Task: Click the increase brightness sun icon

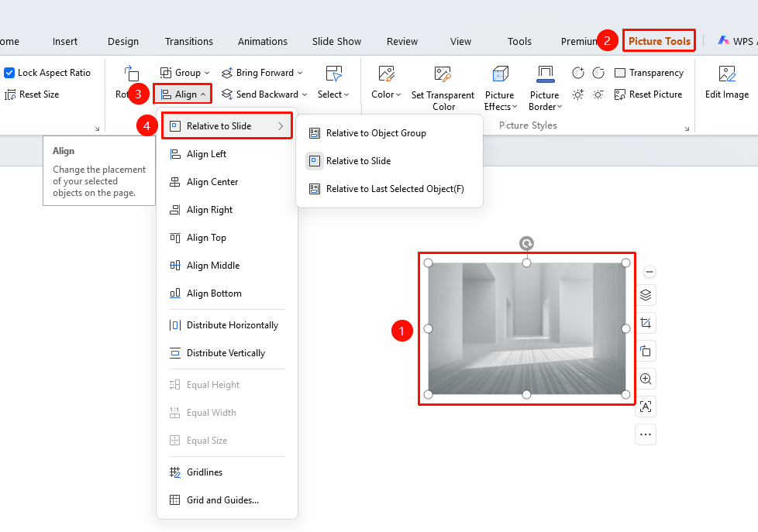Action: coord(578,94)
